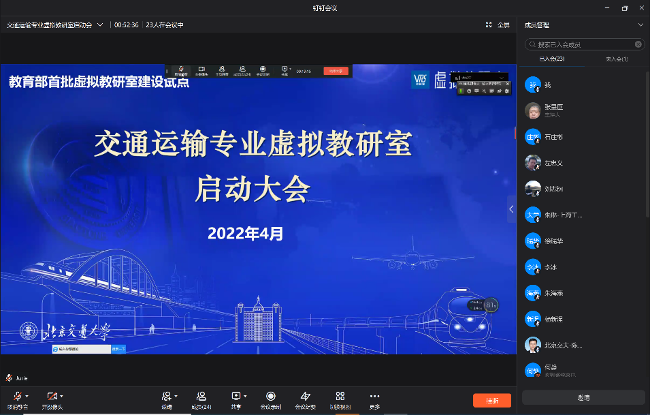
Task: Click the search joined members field
Action: point(585,44)
